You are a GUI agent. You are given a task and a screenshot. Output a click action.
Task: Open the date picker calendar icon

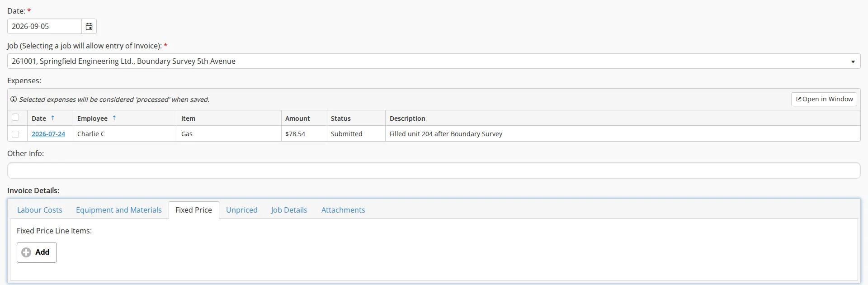[89, 26]
